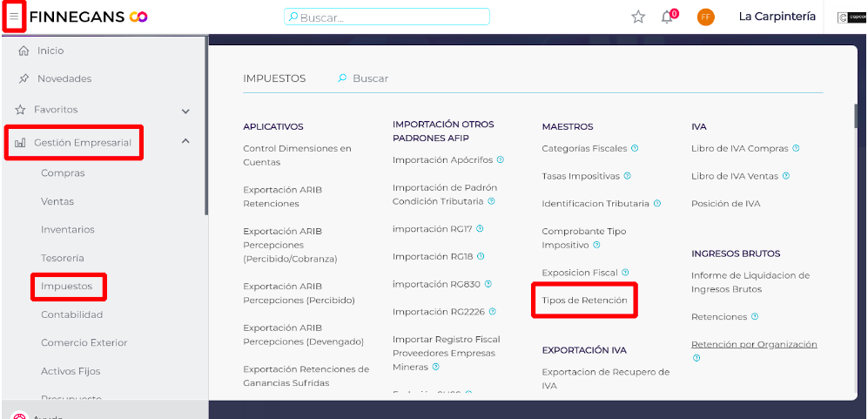
Task: Click help icon next to Importación RG18
Action: point(481,256)
